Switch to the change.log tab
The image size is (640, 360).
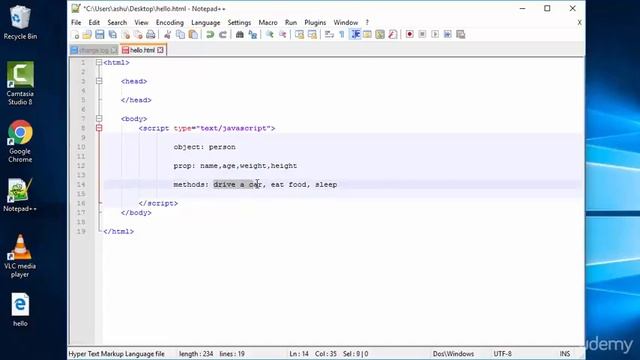click(93, 50)
